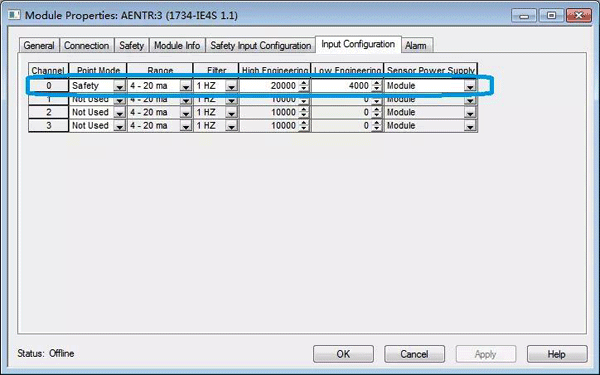Open Help for module properties
This screenshot has height=375, width=600.
click(557, 354)
